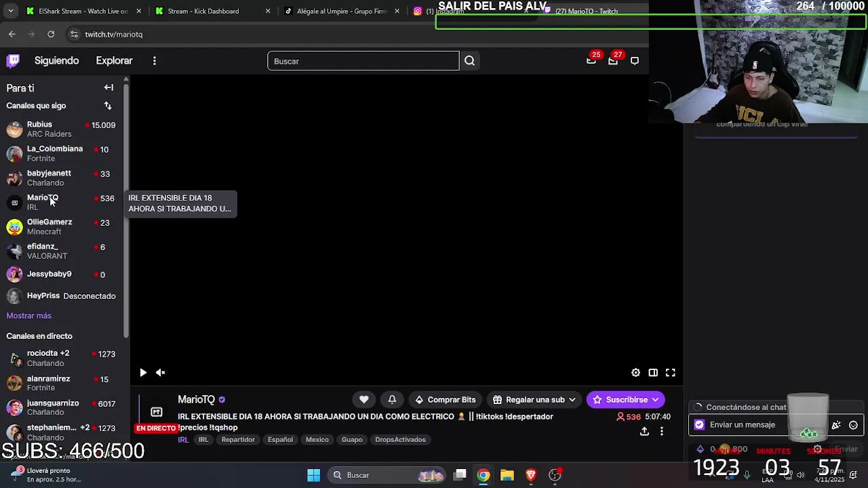Open Twitch notifications inbox with 25 badge

(591, 61)
